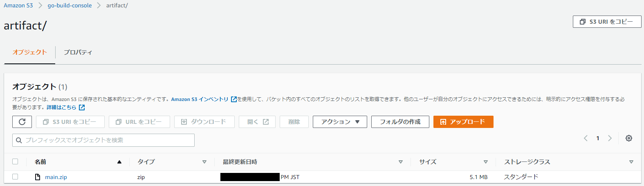Click フォルダの作成 button
Viewport: 644px width, 186px height.
(x=400, y=122)
